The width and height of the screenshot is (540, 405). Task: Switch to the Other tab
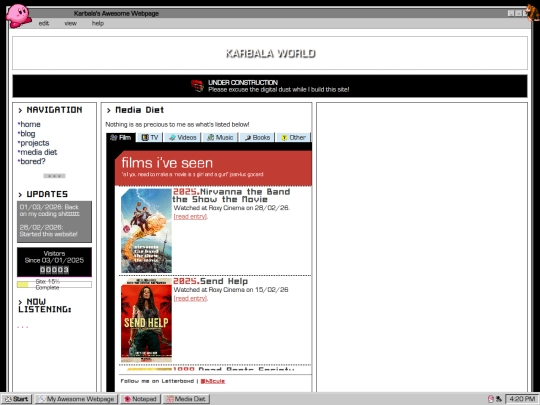293,137
